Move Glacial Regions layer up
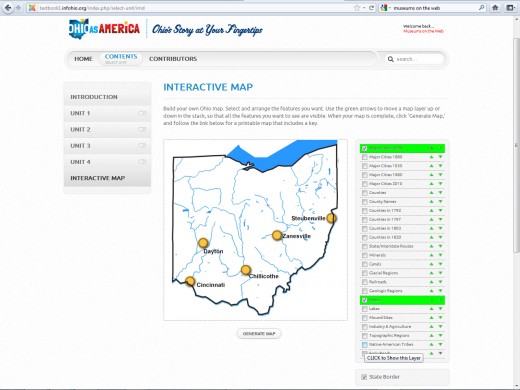Screen dimensions: 520x390 click(431, 273)
